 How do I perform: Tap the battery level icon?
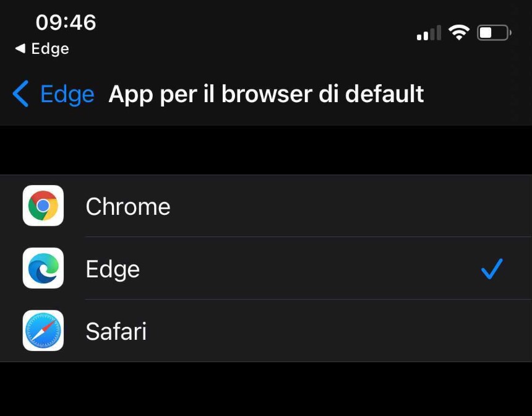pos(494,33)
